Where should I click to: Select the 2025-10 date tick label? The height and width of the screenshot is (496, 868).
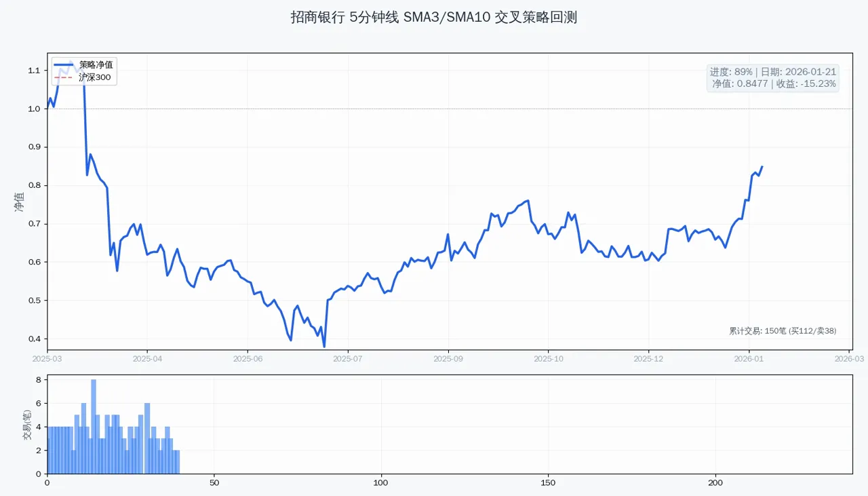point(549,358)
